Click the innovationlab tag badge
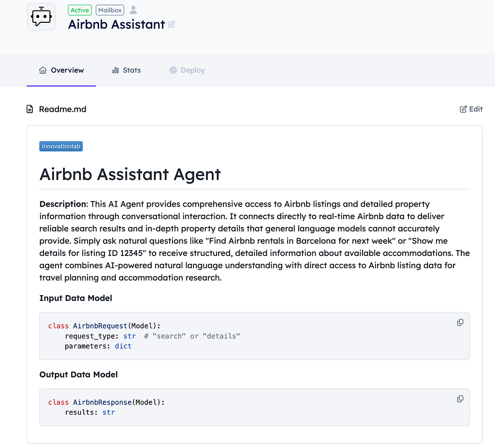The image size is (495, 448). (x=61, y=146)
